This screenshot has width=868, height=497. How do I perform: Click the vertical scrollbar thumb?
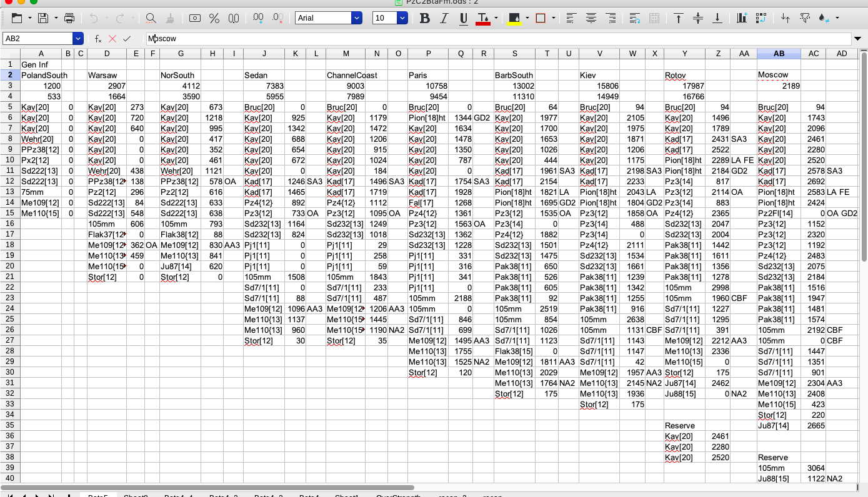[x=864, y=156]
